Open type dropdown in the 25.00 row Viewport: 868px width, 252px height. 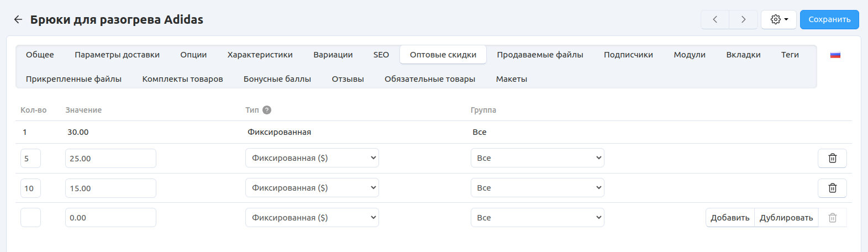(x=312, y=158)
